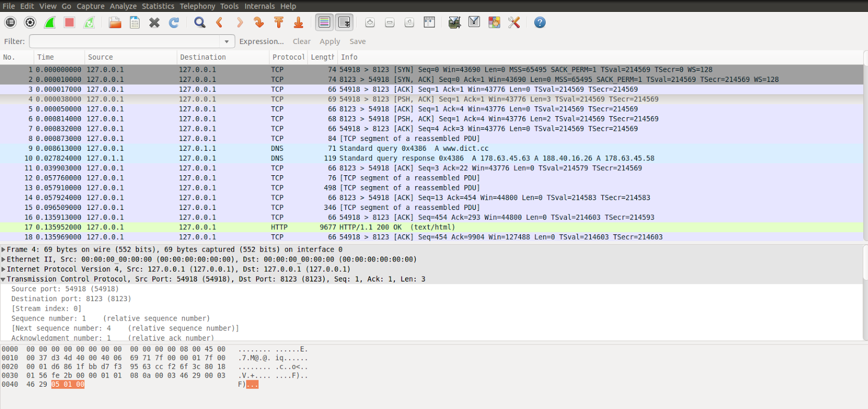Open the Edit menu
Viewport: 868px width, 409px height.
27,6
